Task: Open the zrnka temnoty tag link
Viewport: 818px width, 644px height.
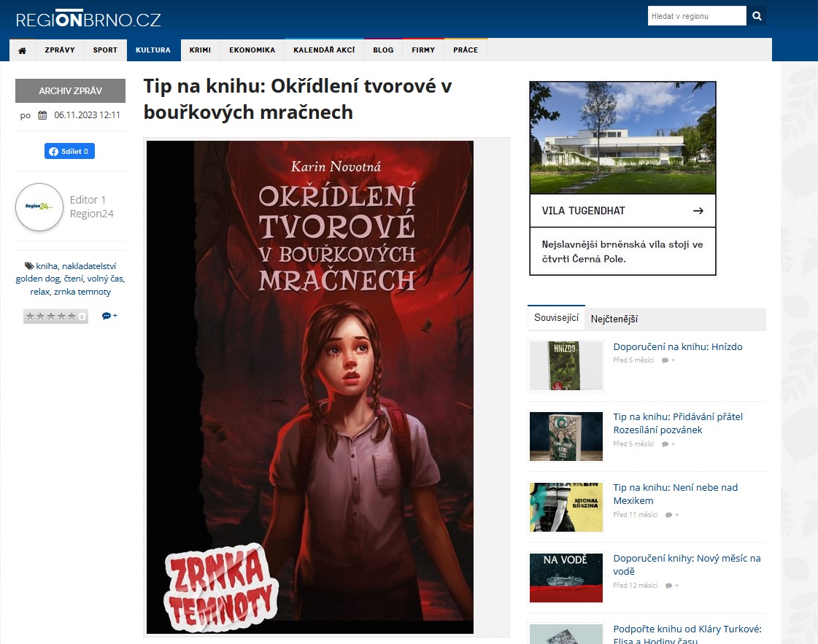Action: (x=82, y=292)
